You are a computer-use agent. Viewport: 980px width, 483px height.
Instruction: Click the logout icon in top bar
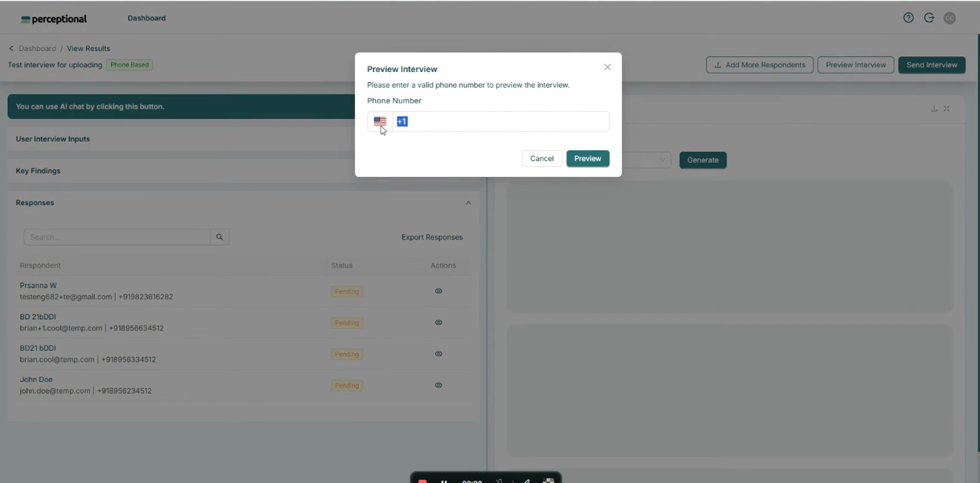point(929,17)
